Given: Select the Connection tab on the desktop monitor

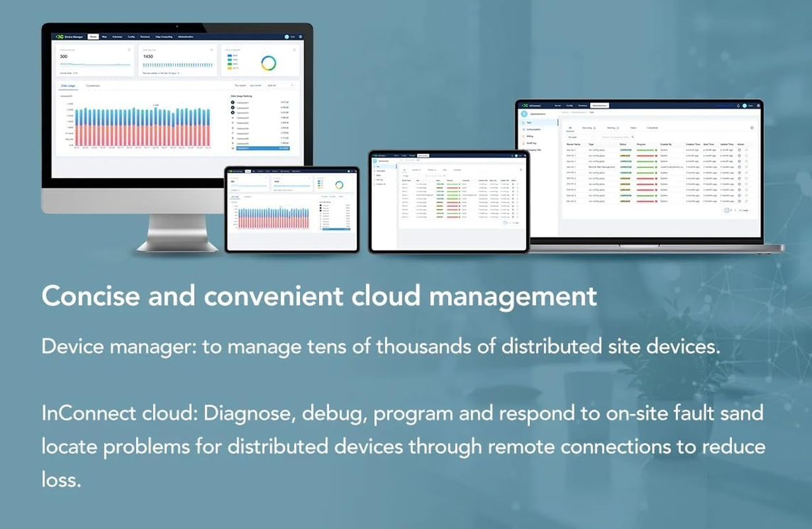Looking at the screenshot, I should click(x=92, y=86).
